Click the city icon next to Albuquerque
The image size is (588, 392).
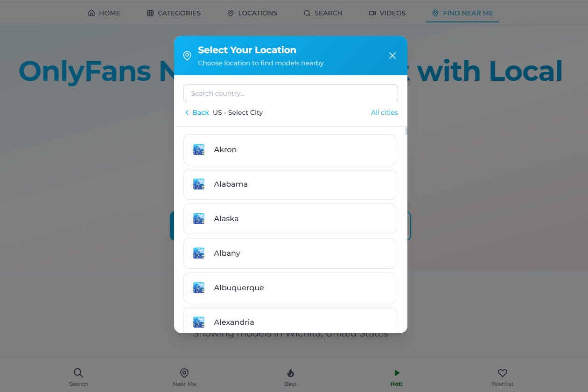coord(199,288)
